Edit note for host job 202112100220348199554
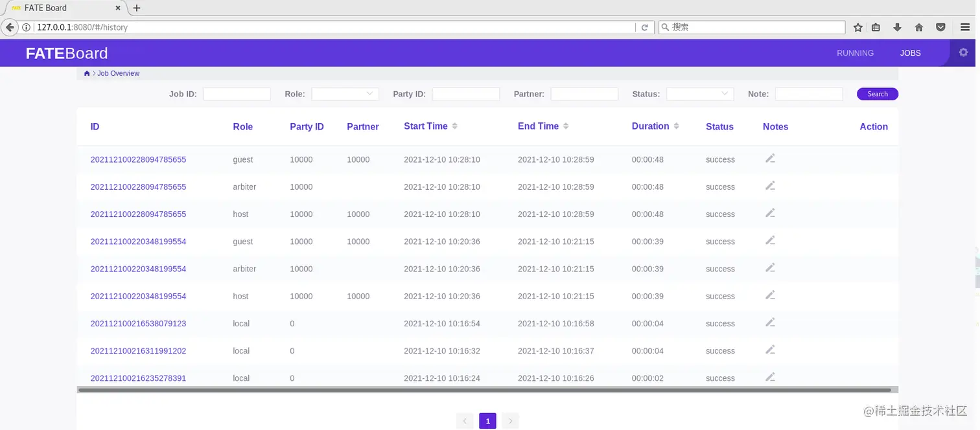Viewport: 980px width, 430px height. (x=770, y=295)
